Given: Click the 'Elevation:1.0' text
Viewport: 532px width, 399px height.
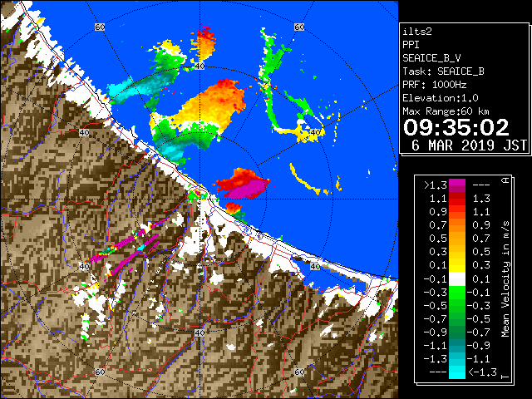Looking at the screenshot, I should click(x=441, y=98).
